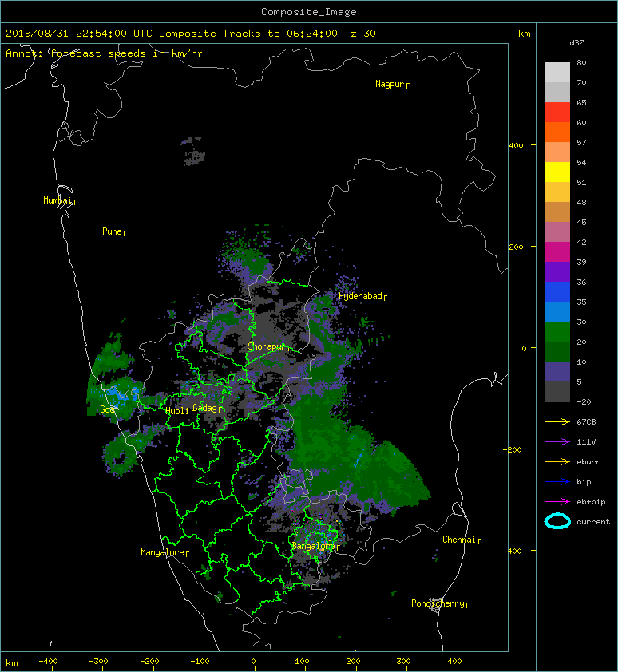Click the forecast speeds annotation text
This screenshot has height=672, width=618.
click(x=105, y=53)
